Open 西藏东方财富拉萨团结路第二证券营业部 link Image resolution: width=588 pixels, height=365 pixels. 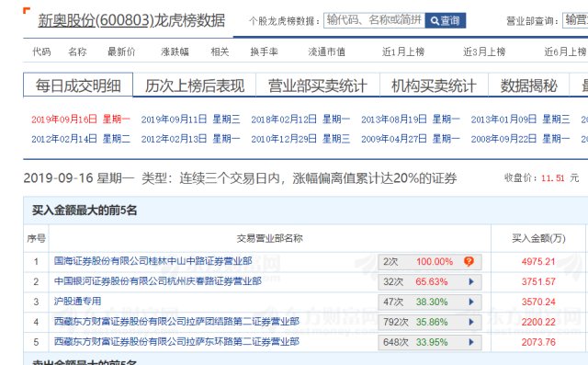(176, 322)
